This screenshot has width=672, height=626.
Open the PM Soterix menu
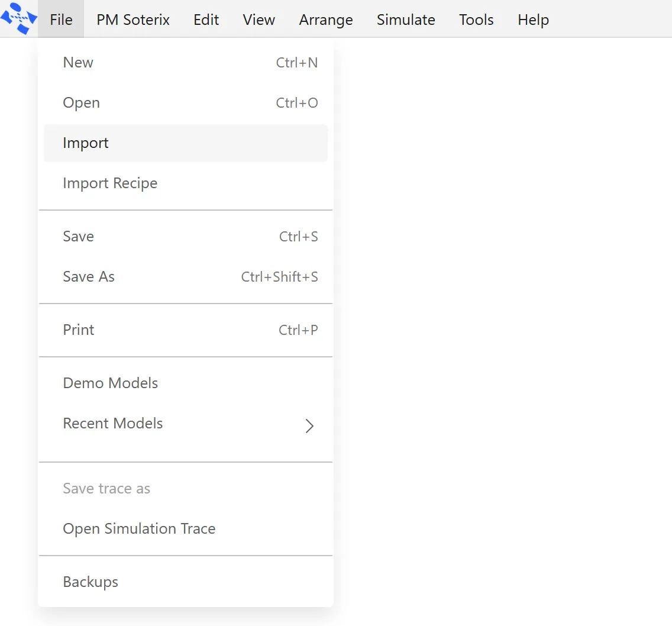tap(133, 20)
